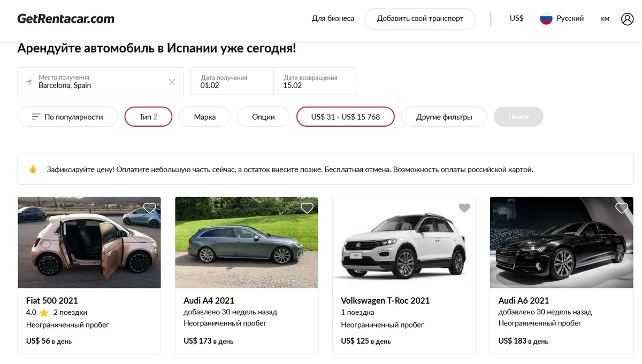The image size is (642, 364).
Task: Click the thumbs-up icon in info banner
Action: [33, 169]
